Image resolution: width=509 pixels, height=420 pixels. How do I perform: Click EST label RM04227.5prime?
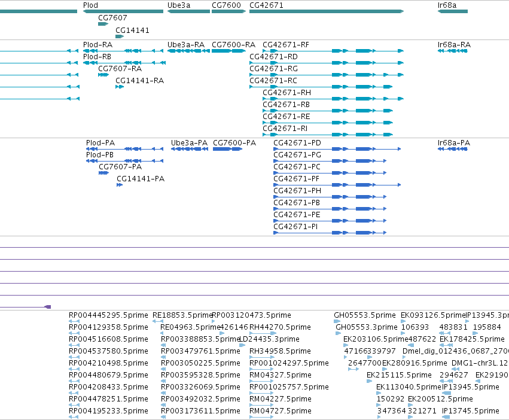[281, 399]
